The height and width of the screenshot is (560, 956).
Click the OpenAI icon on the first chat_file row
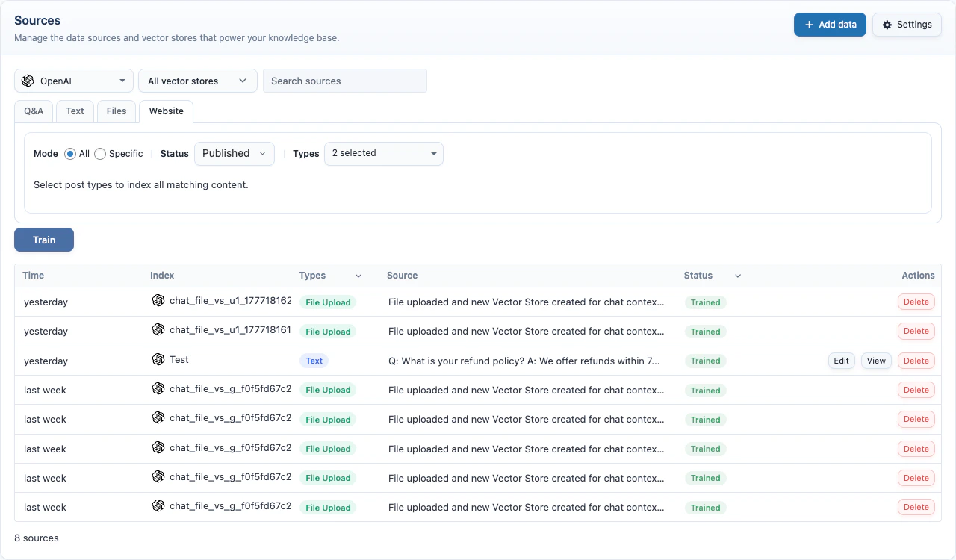[158, 300]
